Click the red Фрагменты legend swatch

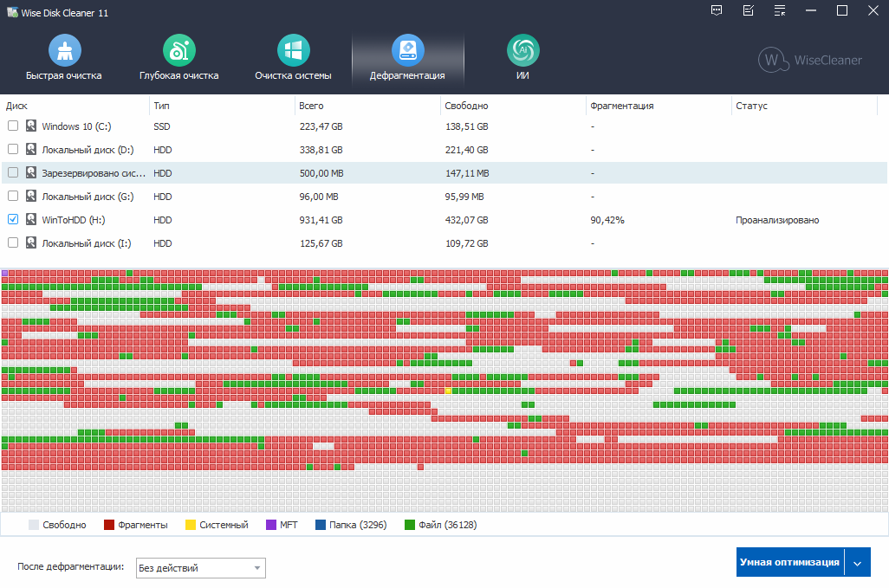pos(109,525)
